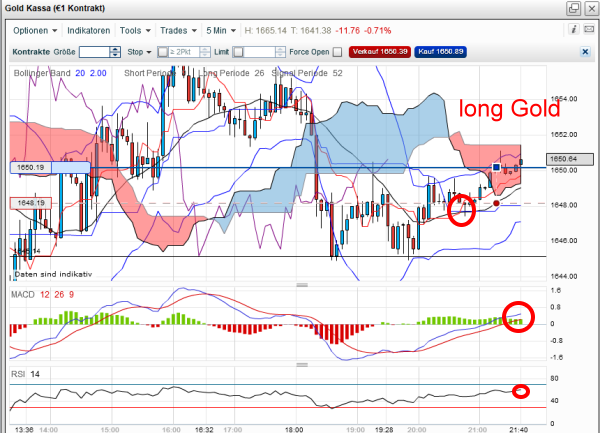Click the 21:40 time axis label
The height and width of the screenshot is (433, 600).
coord(518,430)
